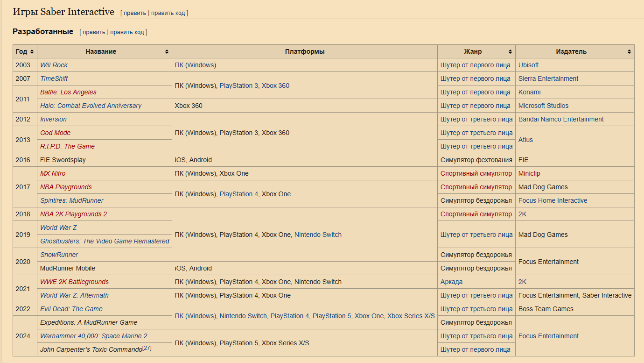Open red link MX Nitro

(53, 173)
